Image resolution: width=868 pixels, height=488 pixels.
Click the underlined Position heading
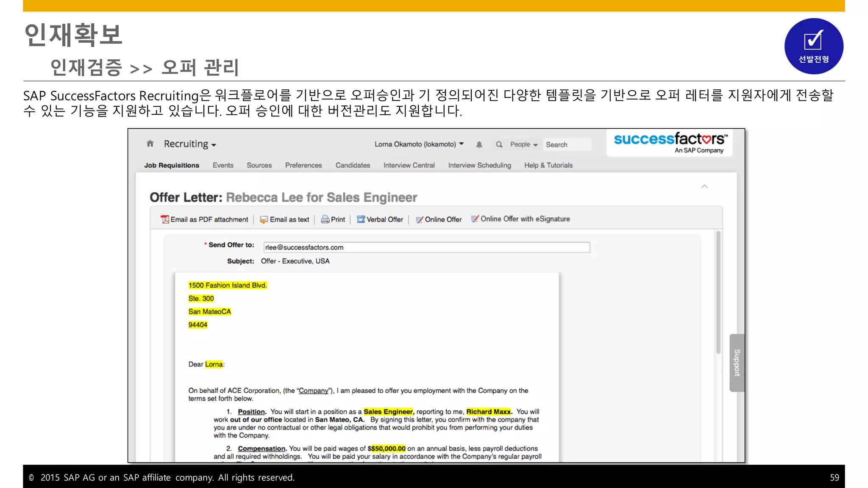(251, 412)
